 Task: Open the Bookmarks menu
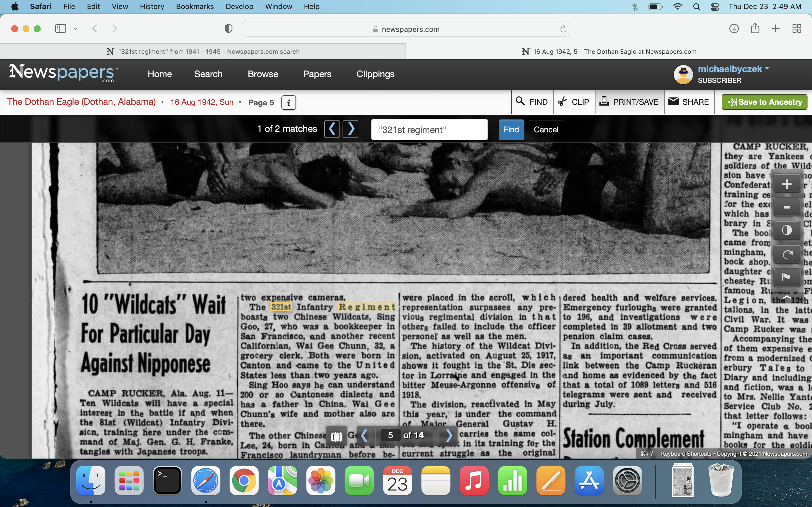(x=195, y=7)
